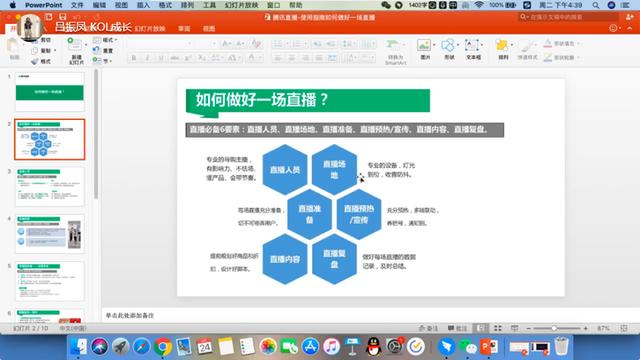Add a new slide with 新建幻灯片
The image size is (640, 360).
(x=76, y=50)
